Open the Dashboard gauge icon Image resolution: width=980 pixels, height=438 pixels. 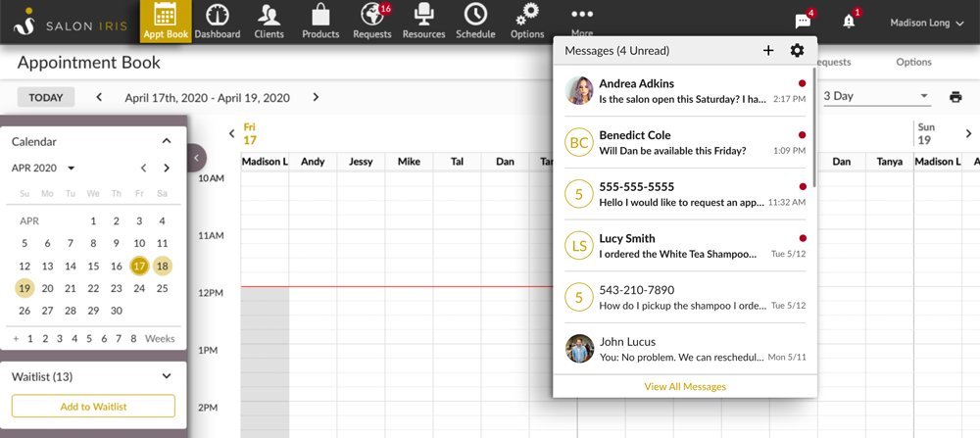(217, 16)
